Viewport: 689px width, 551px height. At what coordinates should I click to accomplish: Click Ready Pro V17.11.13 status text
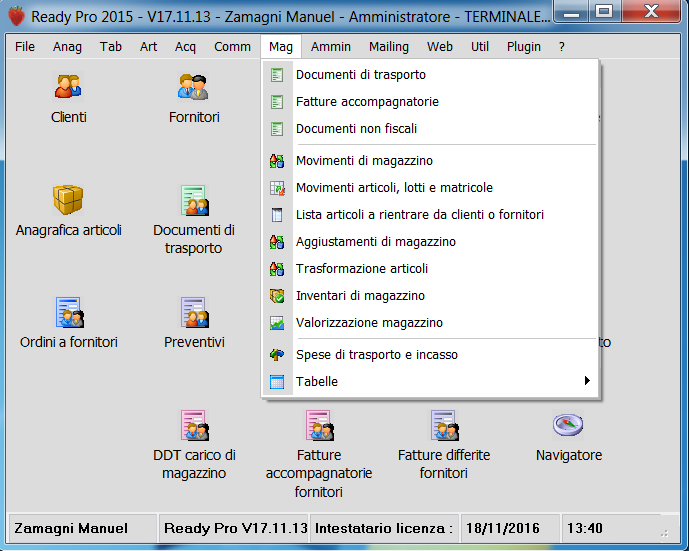pos(234,528)
